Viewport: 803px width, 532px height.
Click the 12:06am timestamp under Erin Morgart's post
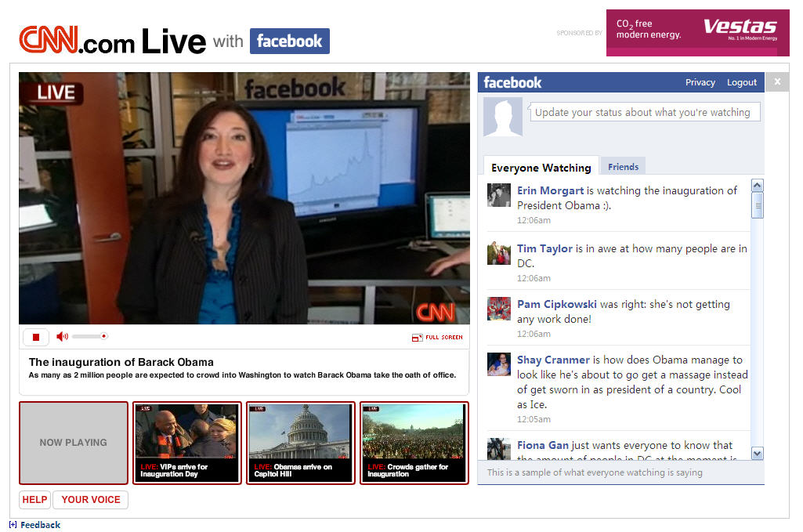534,220
